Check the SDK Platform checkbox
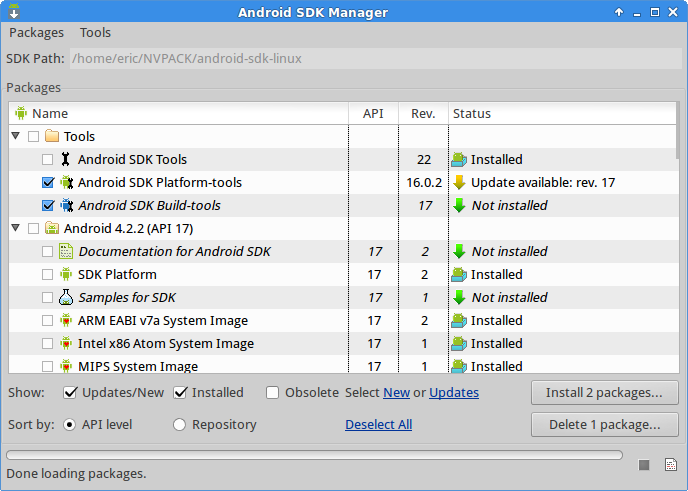 pos(47,274)
